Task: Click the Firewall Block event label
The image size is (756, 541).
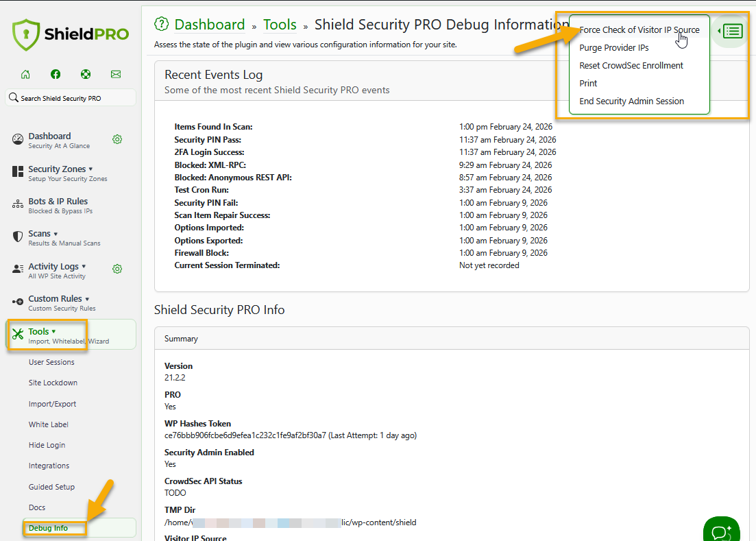Action: pos(202,253)
